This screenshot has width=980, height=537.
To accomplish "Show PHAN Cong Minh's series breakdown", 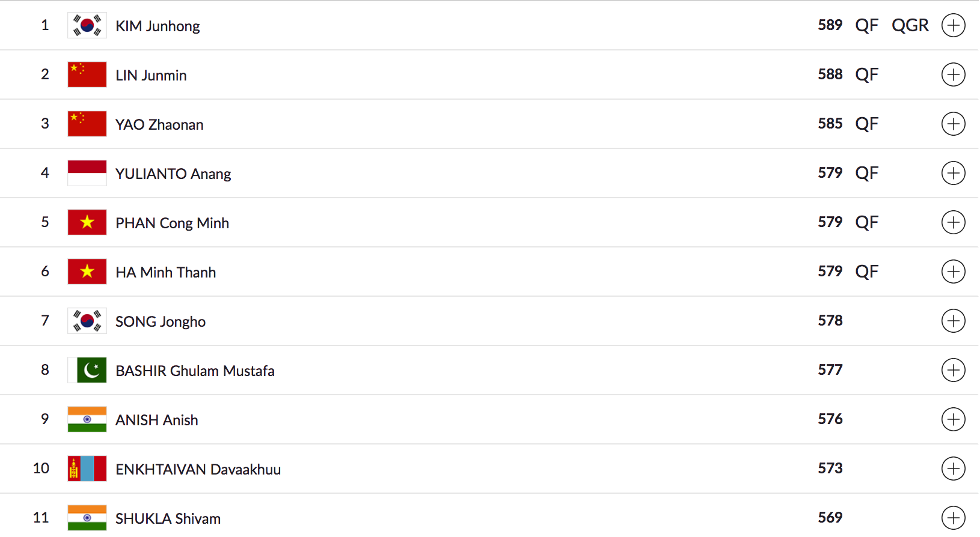I will coord(953,222).
